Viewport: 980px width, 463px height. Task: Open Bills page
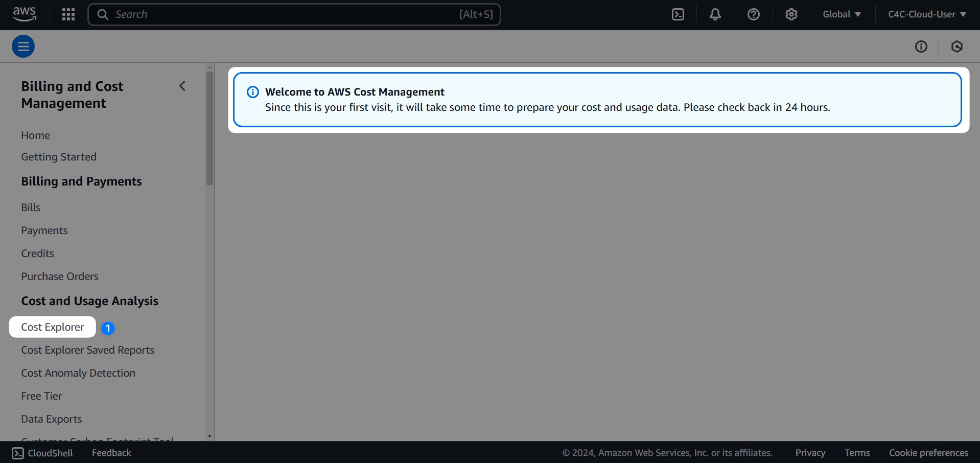pos(31,207)
